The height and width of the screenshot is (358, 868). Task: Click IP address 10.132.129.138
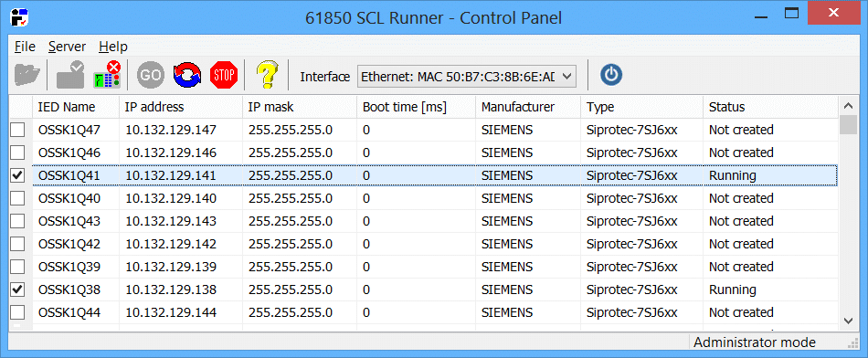[x=171, y=290]
